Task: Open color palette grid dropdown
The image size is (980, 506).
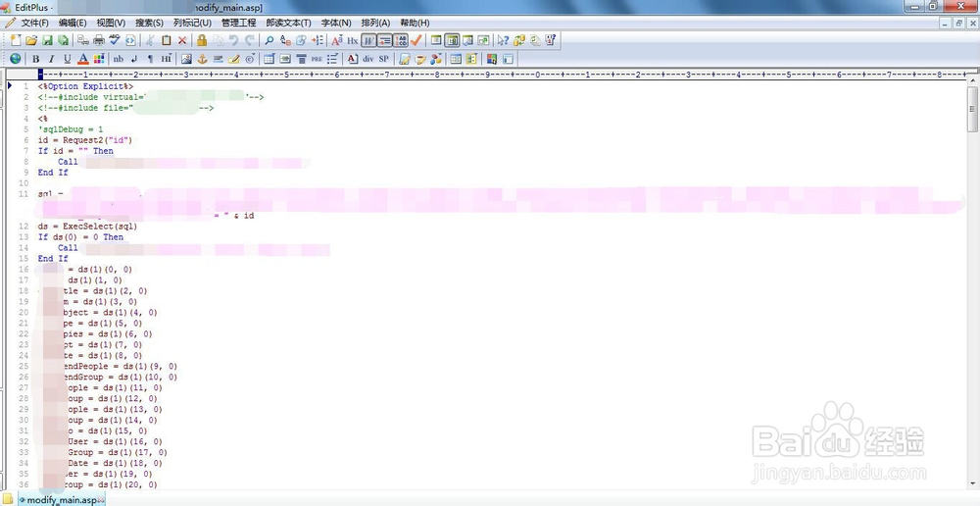Action: coord(99,59)
